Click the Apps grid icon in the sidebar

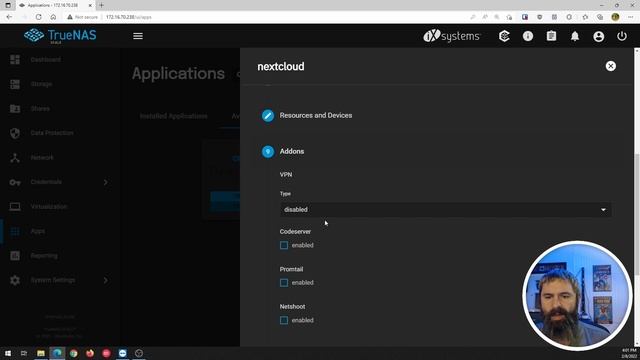click(15, 231)
